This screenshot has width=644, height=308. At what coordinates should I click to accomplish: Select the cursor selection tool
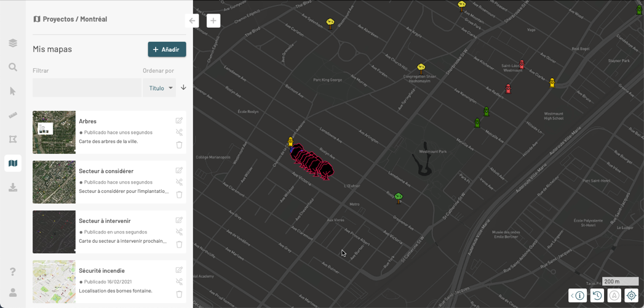13,91
